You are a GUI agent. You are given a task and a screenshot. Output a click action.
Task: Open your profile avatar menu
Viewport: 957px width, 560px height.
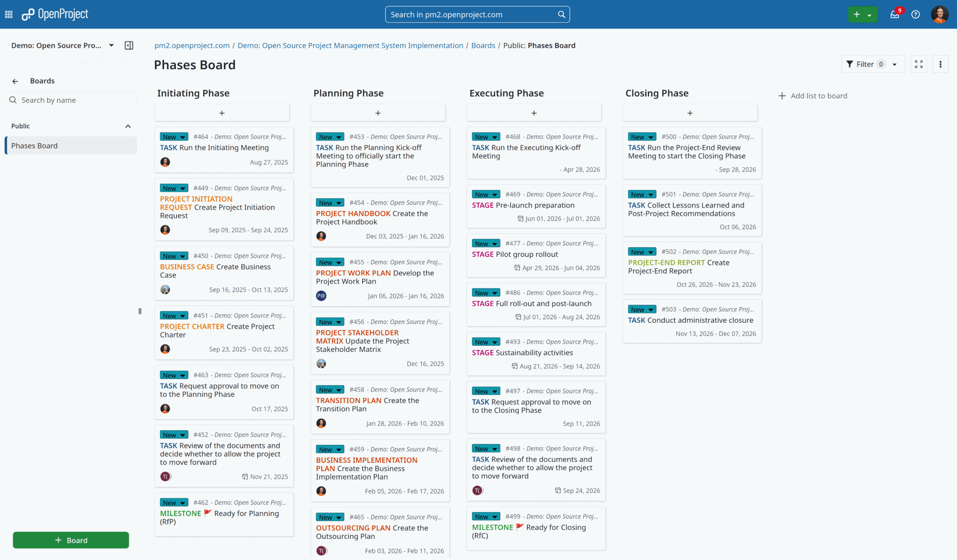939,14
